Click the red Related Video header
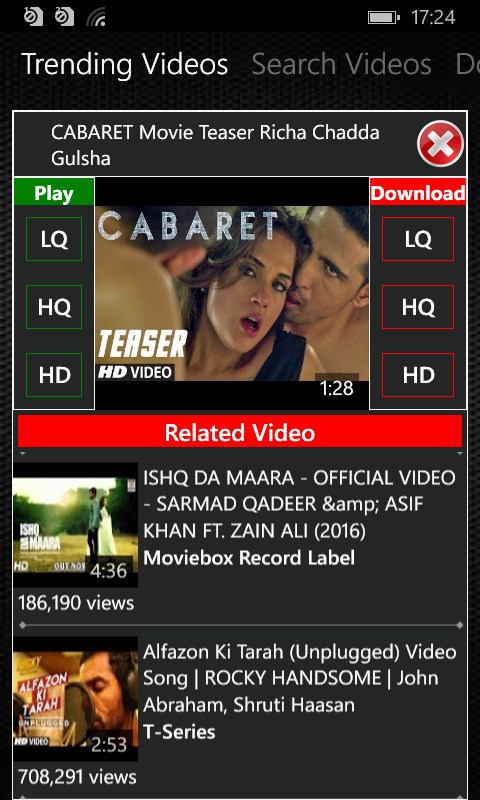 coord(240,433)
